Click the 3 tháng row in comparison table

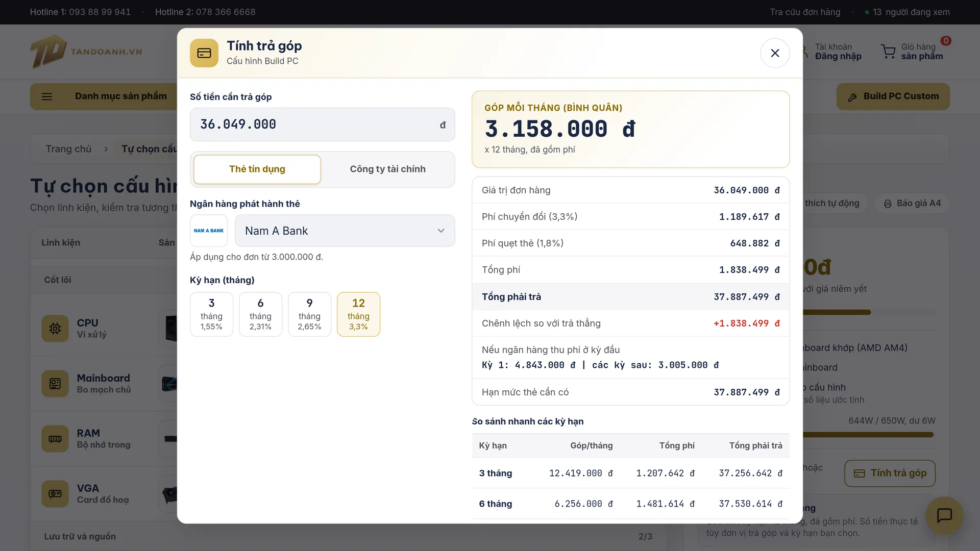[x=630, y=473]
